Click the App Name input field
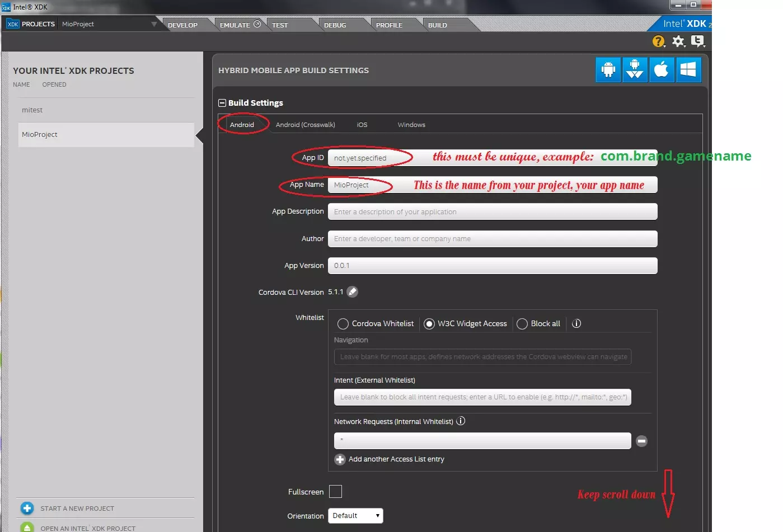Viewport: 783px width, 532px height. [x=493, y=185]
